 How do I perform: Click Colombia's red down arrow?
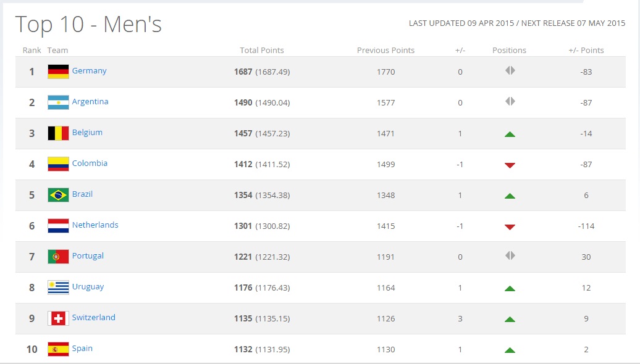click(x=510, y=165)
